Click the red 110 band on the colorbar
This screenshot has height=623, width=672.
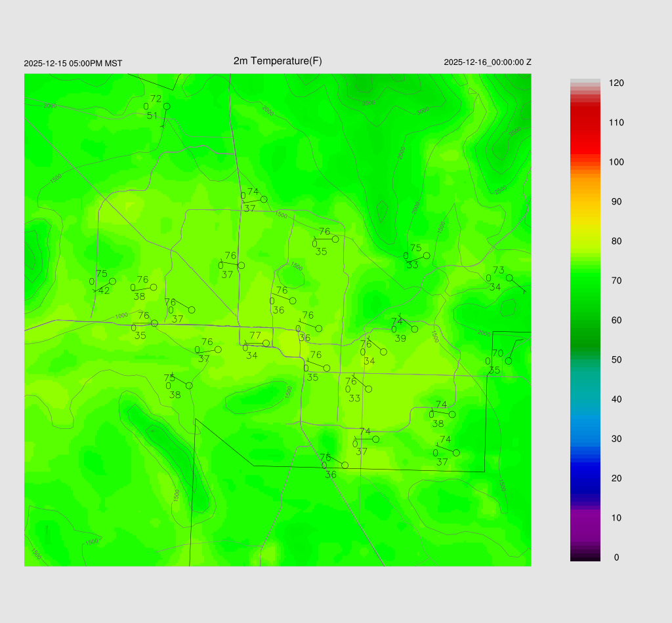(x=585, y=123)
